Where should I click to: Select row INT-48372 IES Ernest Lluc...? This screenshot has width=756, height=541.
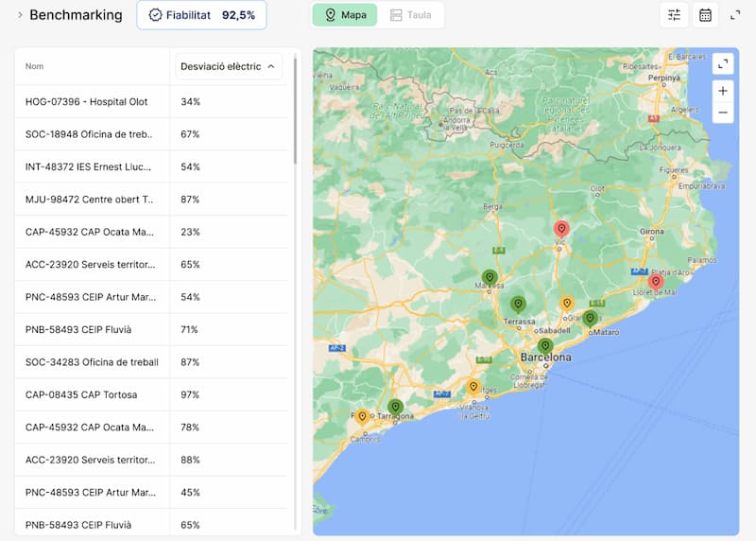click(151, 167)
